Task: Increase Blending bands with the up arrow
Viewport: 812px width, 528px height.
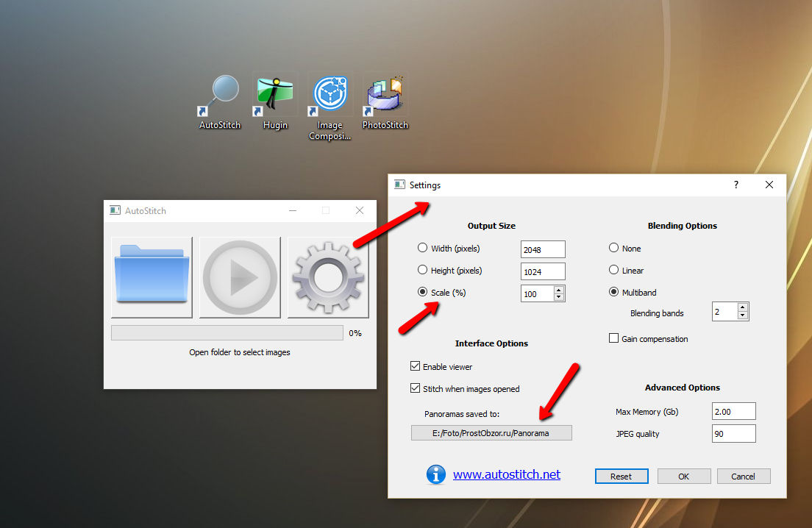Action: pos(742,308)
